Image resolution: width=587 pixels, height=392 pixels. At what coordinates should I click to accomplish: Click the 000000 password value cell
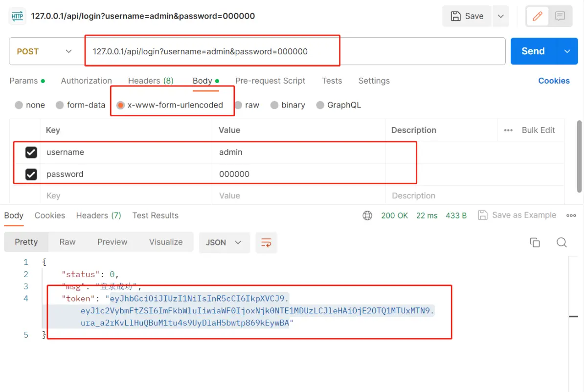(x=299, y=174)
